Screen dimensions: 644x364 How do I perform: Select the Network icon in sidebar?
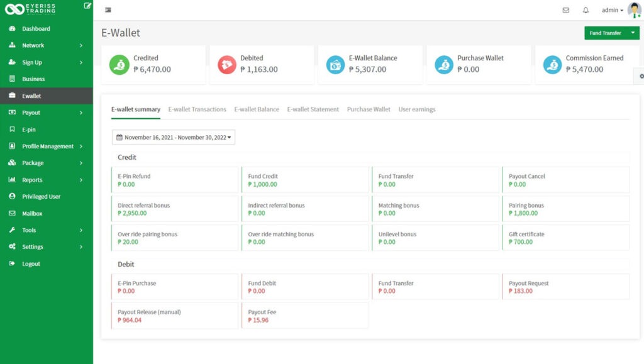point(13,45)
